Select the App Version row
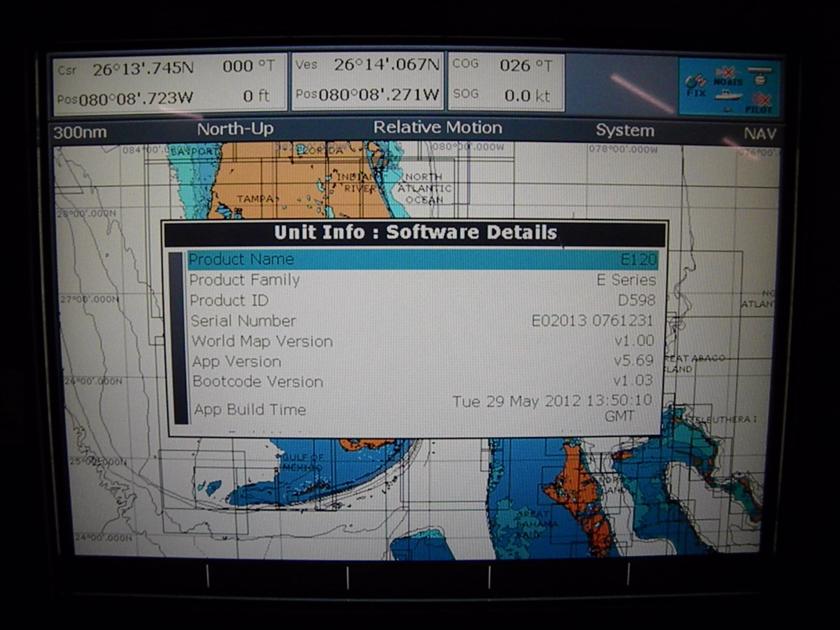The image size is (840, 630). (x=422, y=361)
